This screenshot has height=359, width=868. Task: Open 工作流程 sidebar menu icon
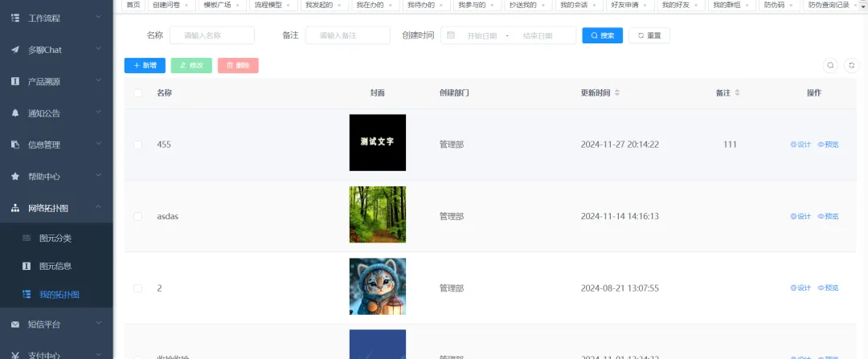pyautogui.click(x=15, y=18)
